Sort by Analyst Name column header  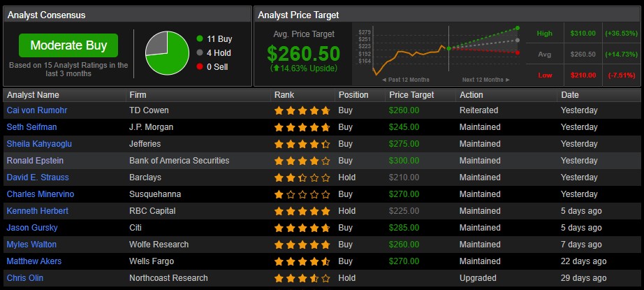pyautogui.click(x=33, y=95)
